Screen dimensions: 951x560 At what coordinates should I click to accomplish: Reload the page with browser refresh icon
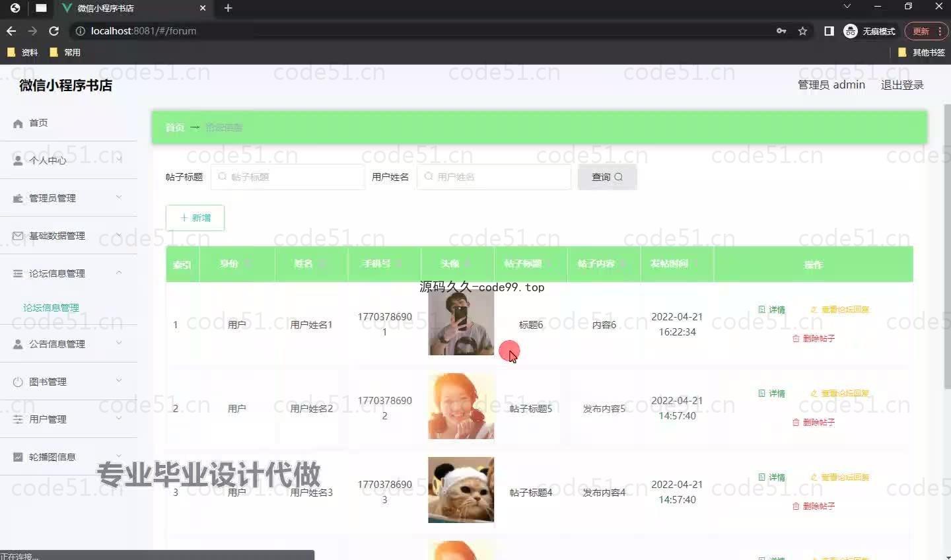(x=54, y=31)
